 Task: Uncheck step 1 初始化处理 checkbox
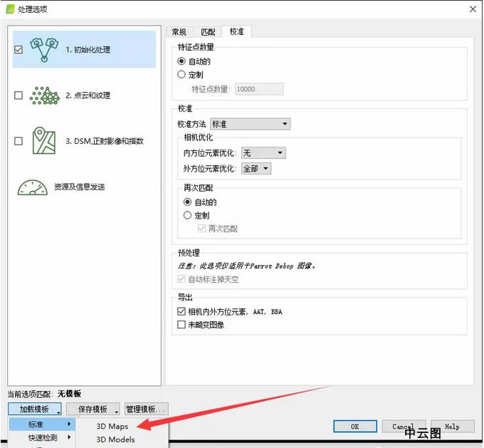point(19,49)
